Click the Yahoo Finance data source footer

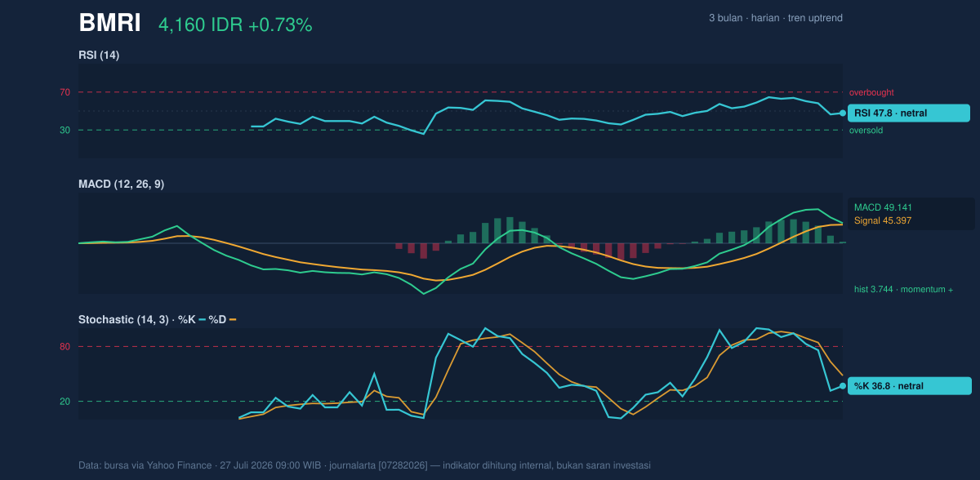(364, 465)
